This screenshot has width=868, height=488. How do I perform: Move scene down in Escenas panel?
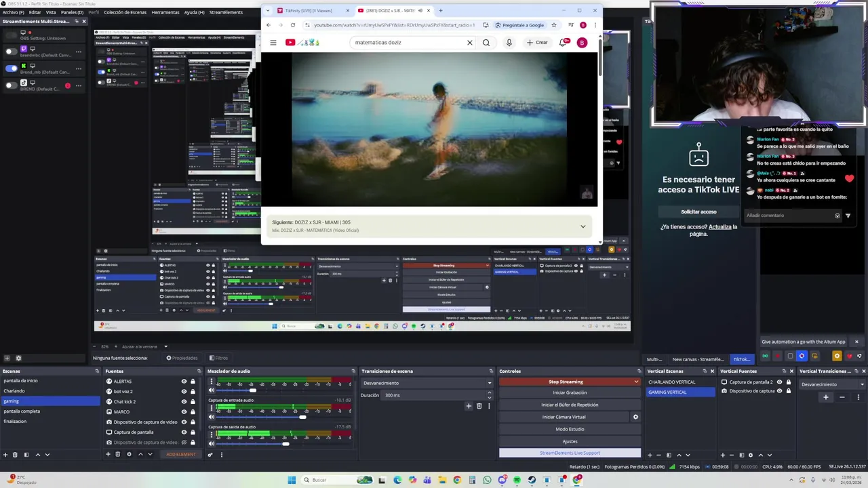[47, 454]
